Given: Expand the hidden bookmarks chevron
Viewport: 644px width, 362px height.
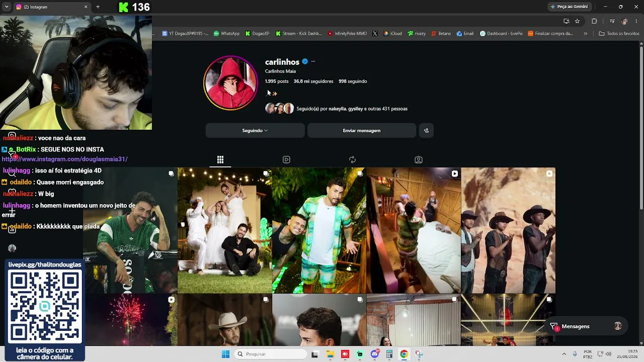Looking at the screenshot, I should tap(585, 34).
